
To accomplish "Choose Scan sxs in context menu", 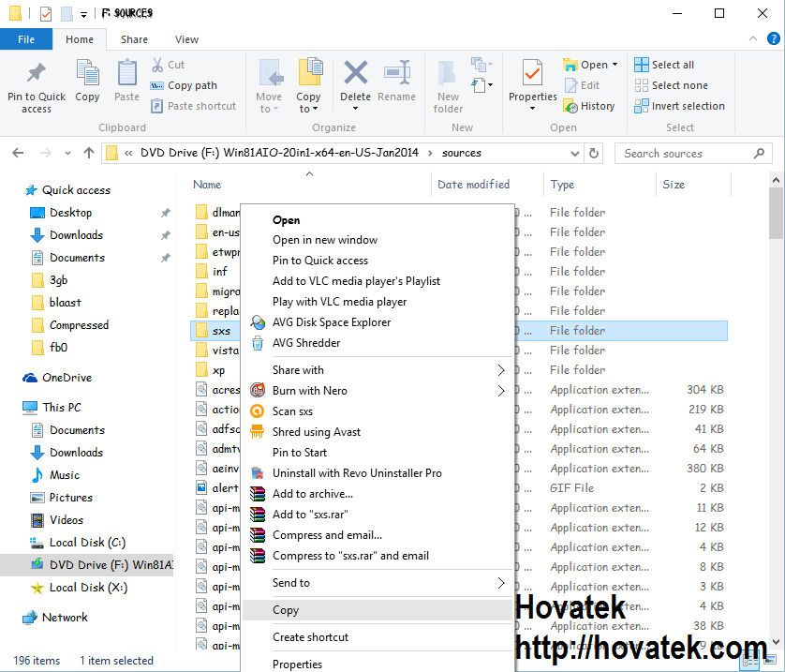I will (x=378, y=411).
